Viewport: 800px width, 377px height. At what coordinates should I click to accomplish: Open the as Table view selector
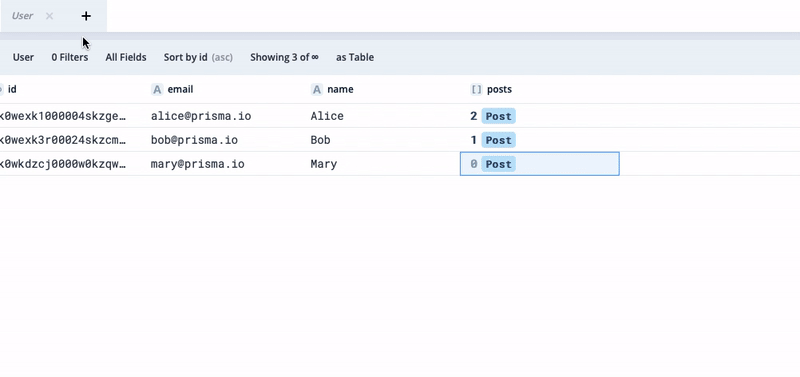[355, 57]
